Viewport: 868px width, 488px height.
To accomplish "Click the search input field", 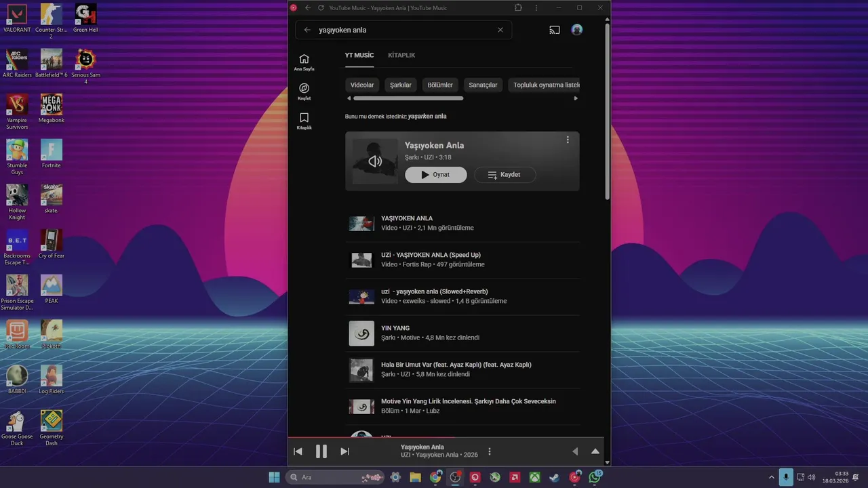I will (x=403, y=30).
